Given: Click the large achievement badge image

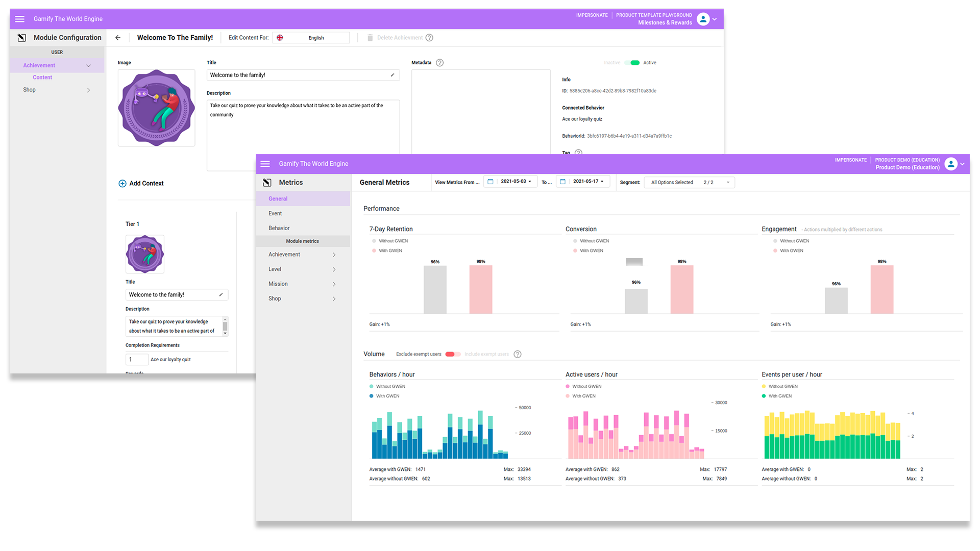Looking at the screenshot, I should [x=156, y=108].
